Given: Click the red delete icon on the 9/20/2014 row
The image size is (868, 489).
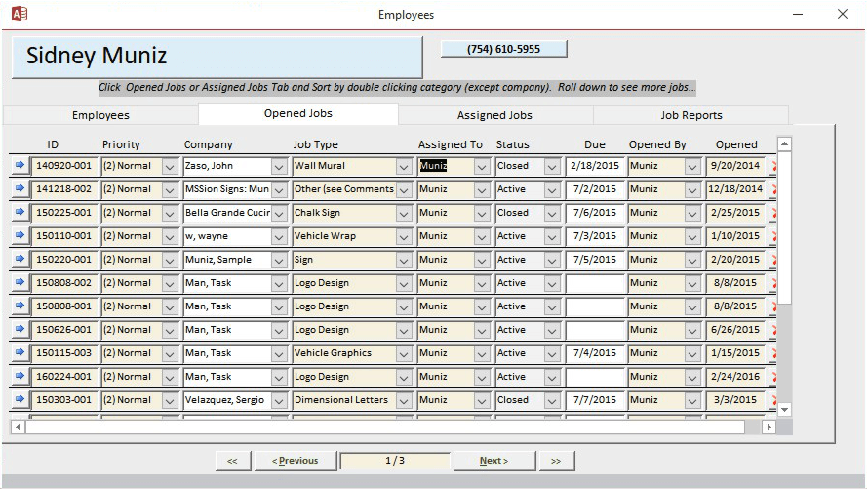Looking at the screenshot, I should (x=775, y=167).
